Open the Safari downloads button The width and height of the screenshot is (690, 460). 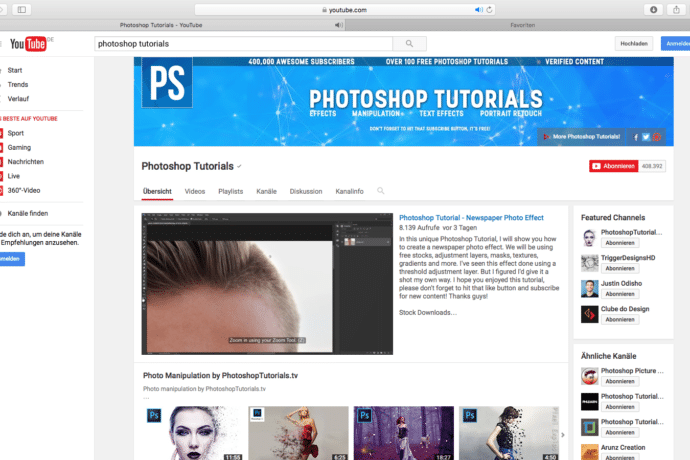coord(653,9)
